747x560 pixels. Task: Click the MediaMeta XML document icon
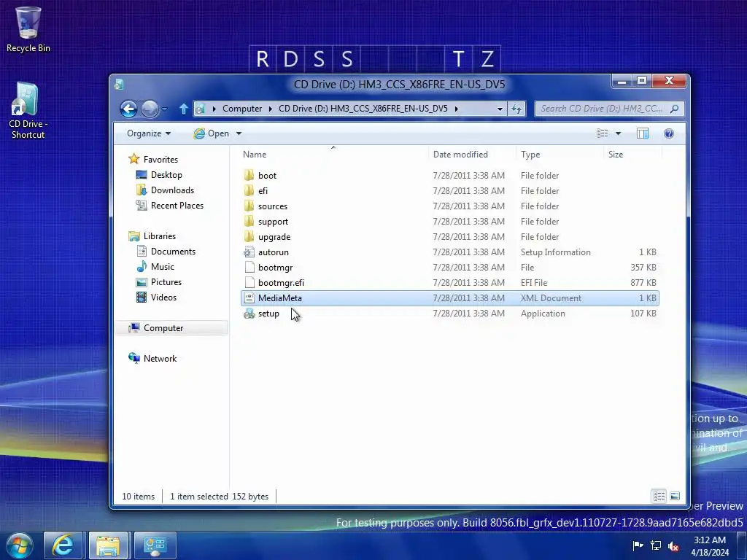click(249, 298)
